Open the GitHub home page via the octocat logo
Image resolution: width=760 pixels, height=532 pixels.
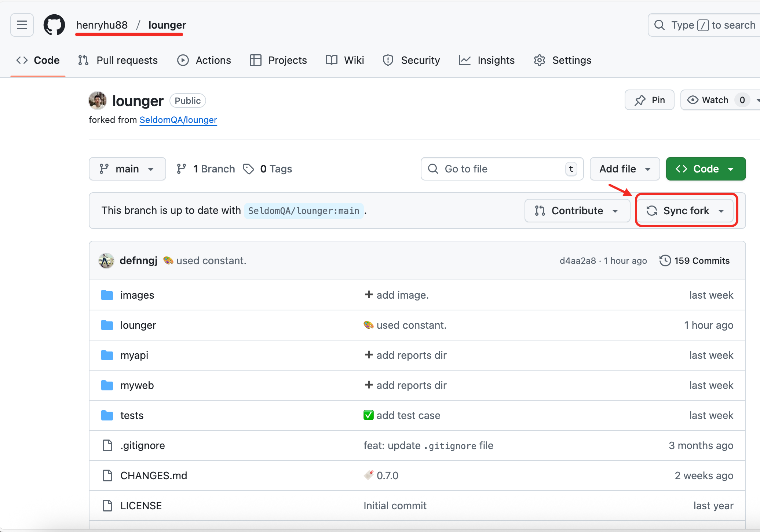[54, 25]
